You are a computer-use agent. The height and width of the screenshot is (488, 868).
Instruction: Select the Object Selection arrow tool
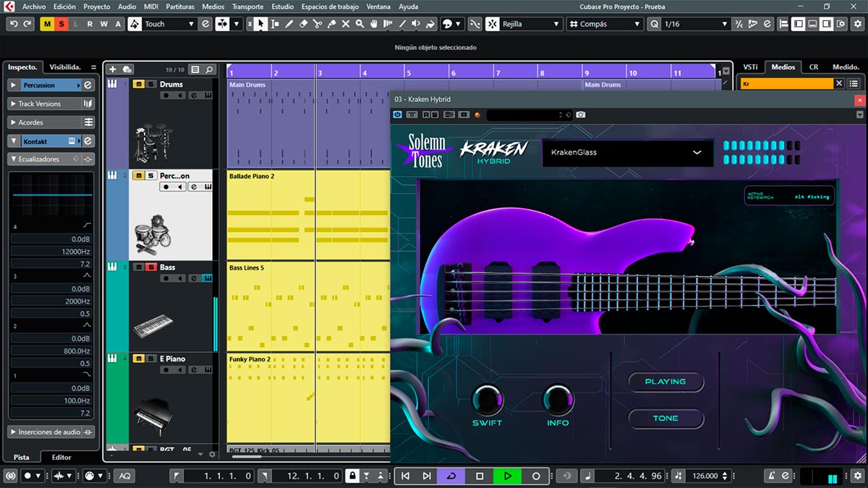coord(260,24)
